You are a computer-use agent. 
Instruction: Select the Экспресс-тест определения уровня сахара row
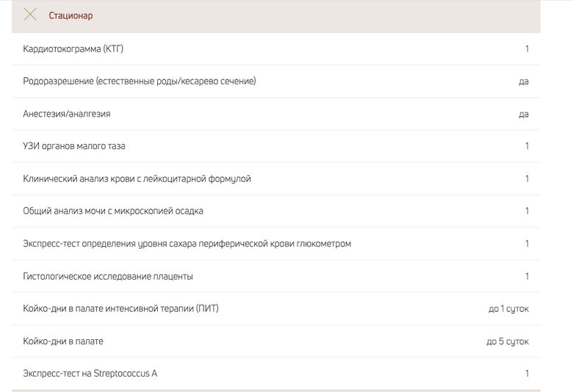(187, 244)
